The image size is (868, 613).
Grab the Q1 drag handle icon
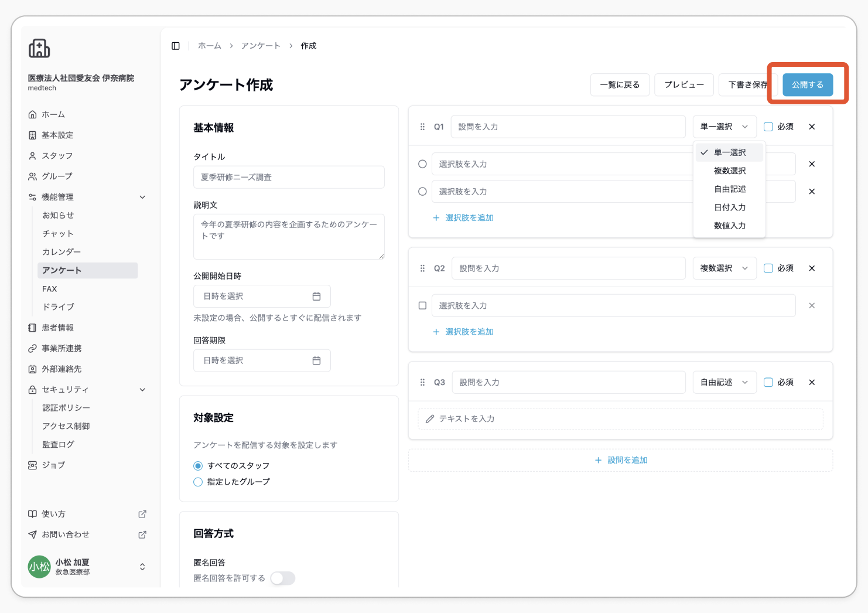(x=422, y=127)
